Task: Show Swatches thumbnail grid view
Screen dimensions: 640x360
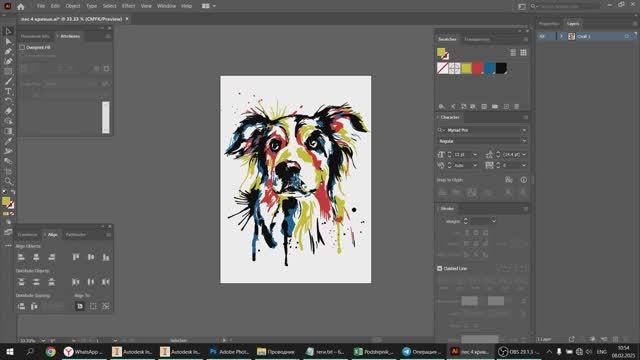Action: click(523, 52)
